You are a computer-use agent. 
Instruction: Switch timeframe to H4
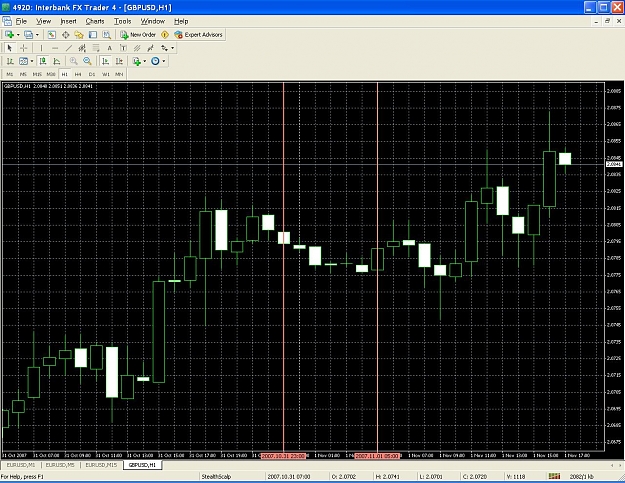point(78,74)
